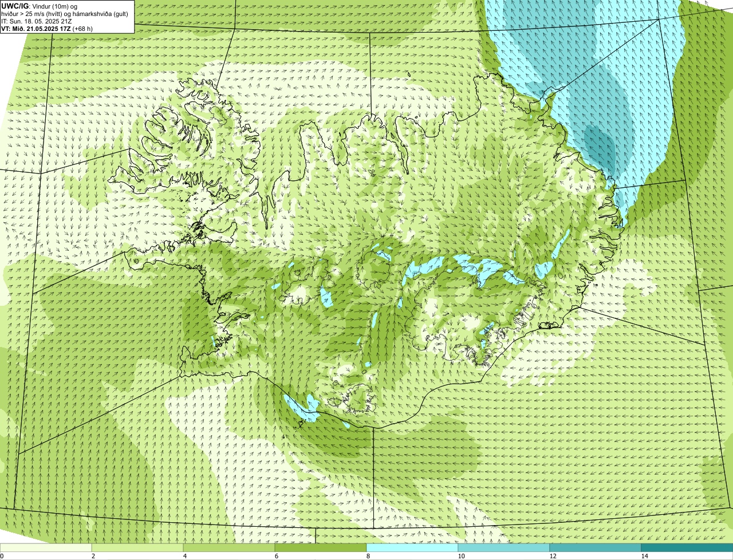Click the legend label '14'
This screenshot has height=560, width=733.
pos(644,556)
